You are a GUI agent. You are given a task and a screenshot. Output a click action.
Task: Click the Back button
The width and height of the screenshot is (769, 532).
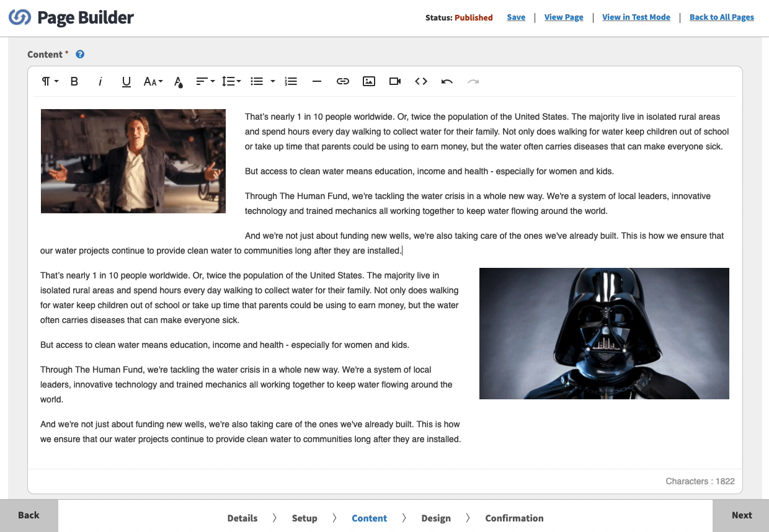coord(29,516)
